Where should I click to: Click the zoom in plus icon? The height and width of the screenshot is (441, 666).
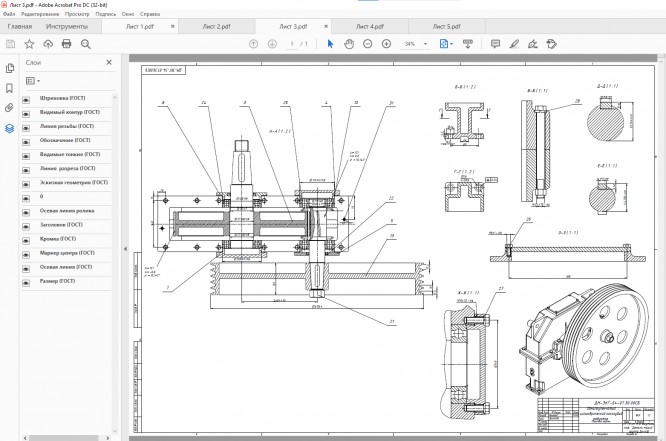coord(386,44)
